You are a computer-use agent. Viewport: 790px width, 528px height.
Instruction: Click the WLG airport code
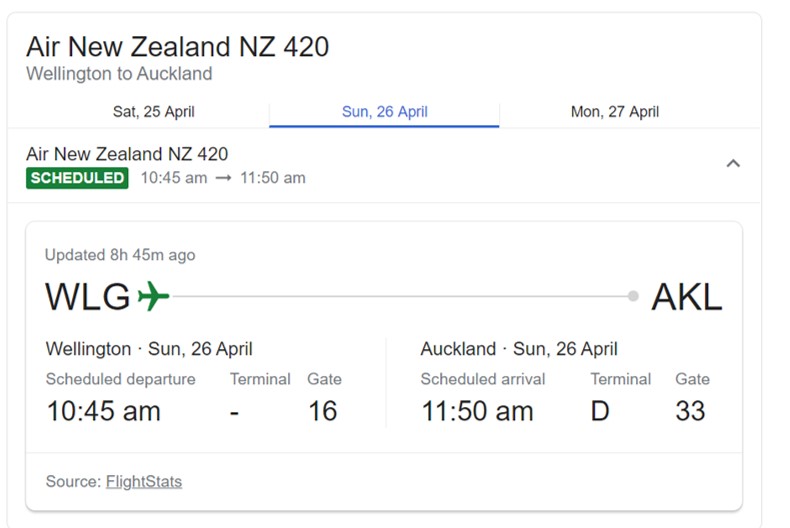[x=88, y=297]
